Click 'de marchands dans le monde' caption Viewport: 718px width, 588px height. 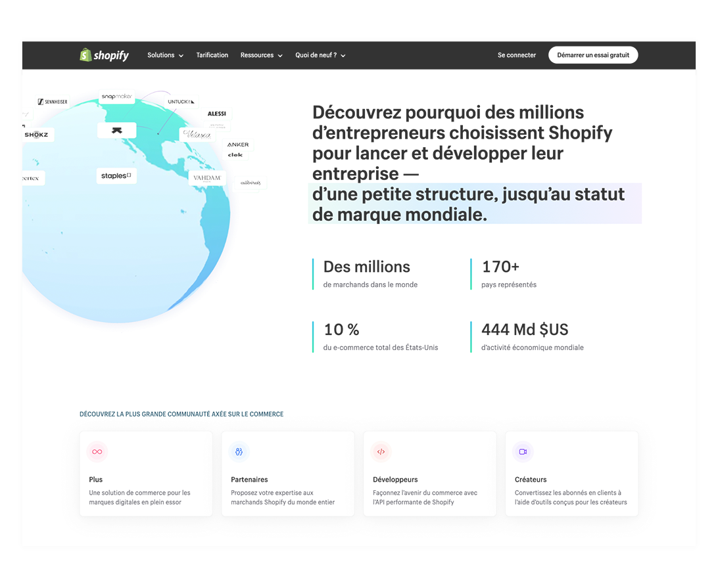pyautogui.click(x=370, y=284)
